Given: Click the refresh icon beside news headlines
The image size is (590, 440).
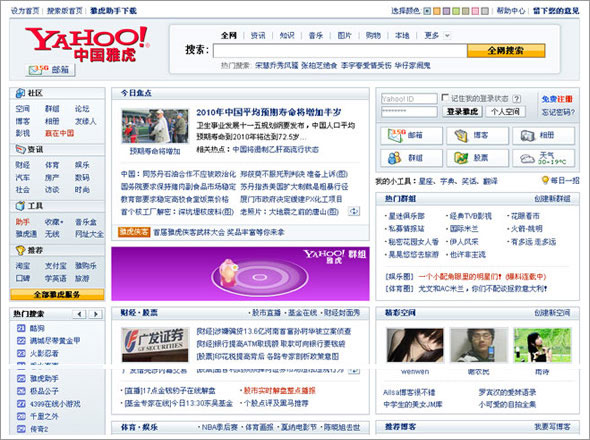Looking at the screenshot, I should [x=354, y=212].
